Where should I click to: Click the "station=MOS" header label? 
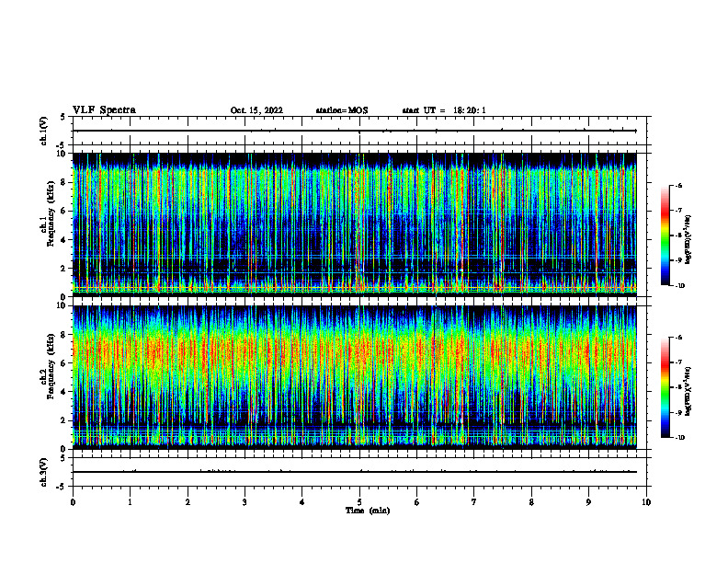(x=342, y=110)
